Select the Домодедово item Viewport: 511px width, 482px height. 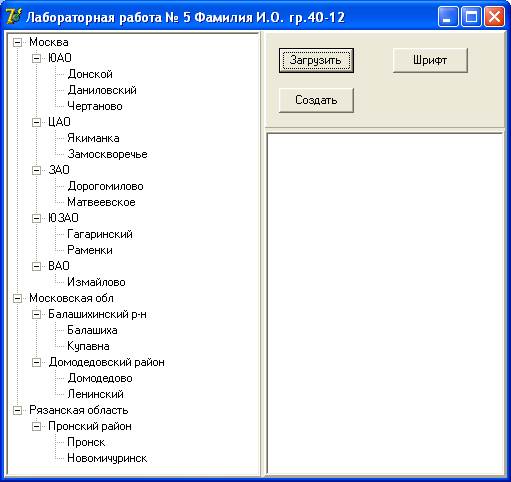[x=100, y=378]
